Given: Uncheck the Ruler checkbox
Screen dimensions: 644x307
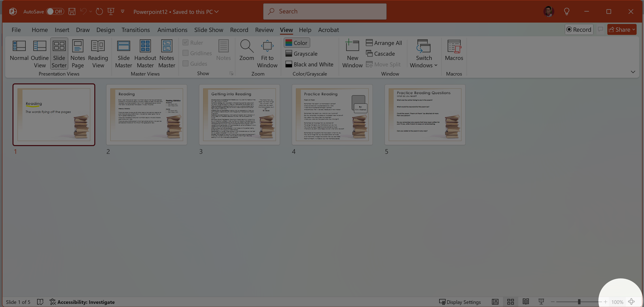Looking at the screenshot, I should coord(186,42).
